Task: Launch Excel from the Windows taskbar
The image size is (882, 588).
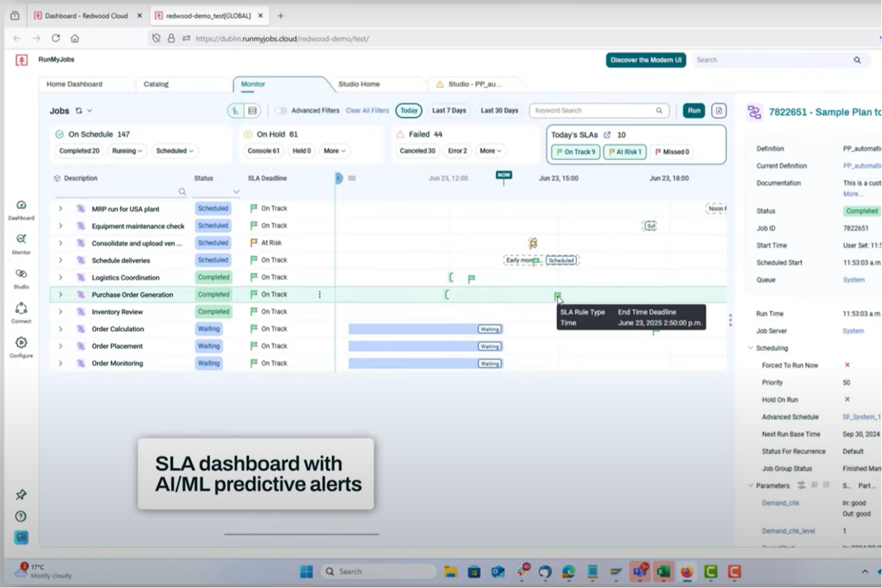Action: coord(663,571)
